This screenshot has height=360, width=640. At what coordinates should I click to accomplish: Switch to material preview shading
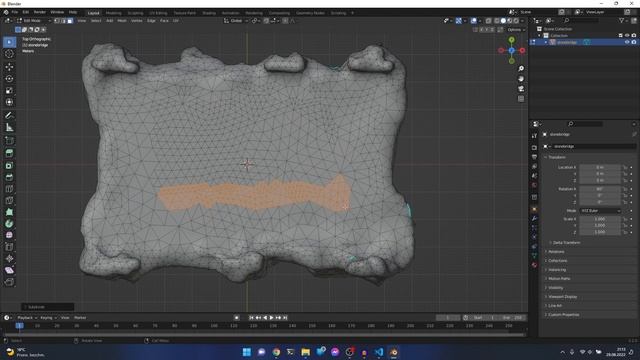tap(510, 20)
